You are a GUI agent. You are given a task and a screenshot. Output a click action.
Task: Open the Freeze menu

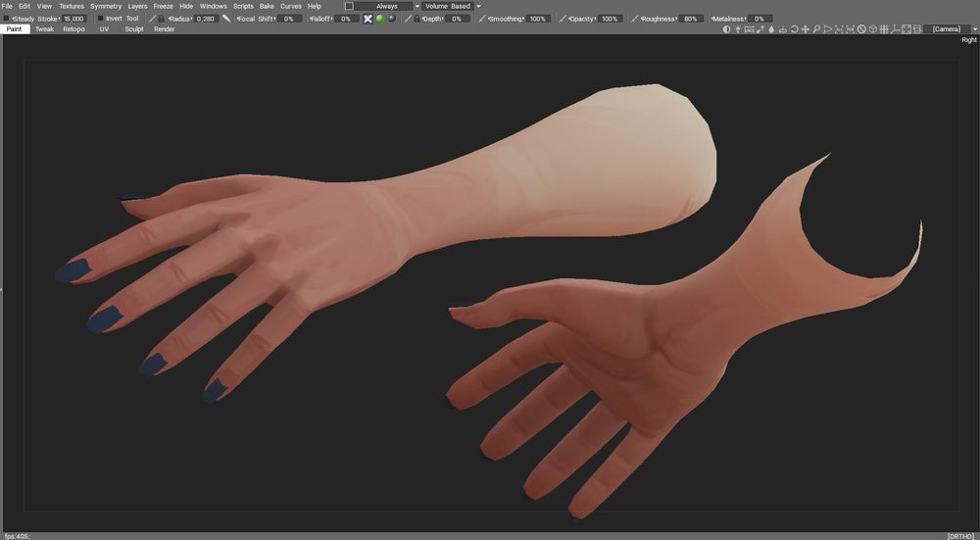point(163,6)
